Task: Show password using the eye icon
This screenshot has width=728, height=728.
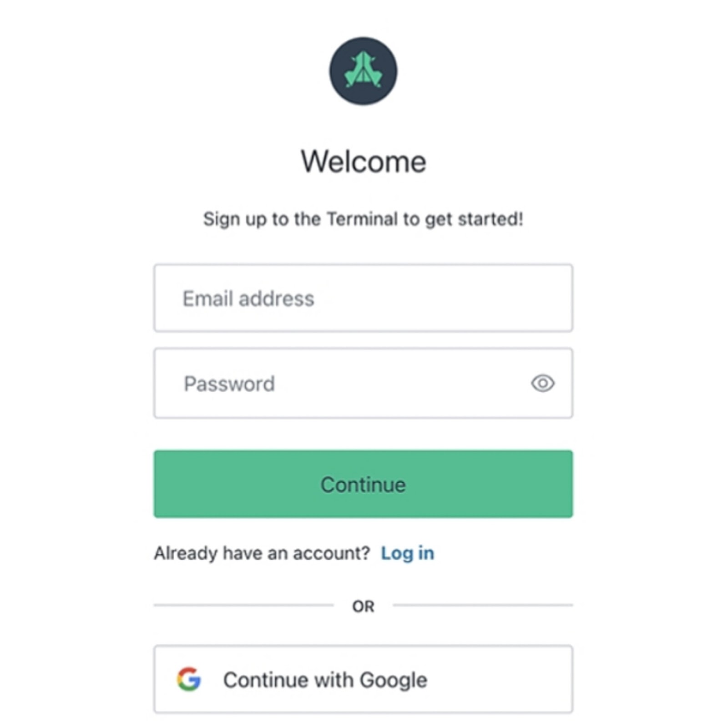Action: (542, 383)
